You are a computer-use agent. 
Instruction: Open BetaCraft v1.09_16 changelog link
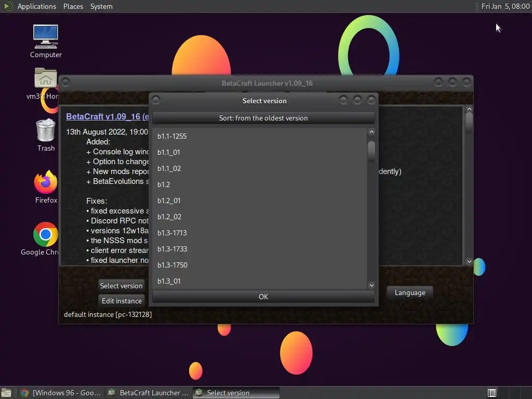click(x=107, y=116)
